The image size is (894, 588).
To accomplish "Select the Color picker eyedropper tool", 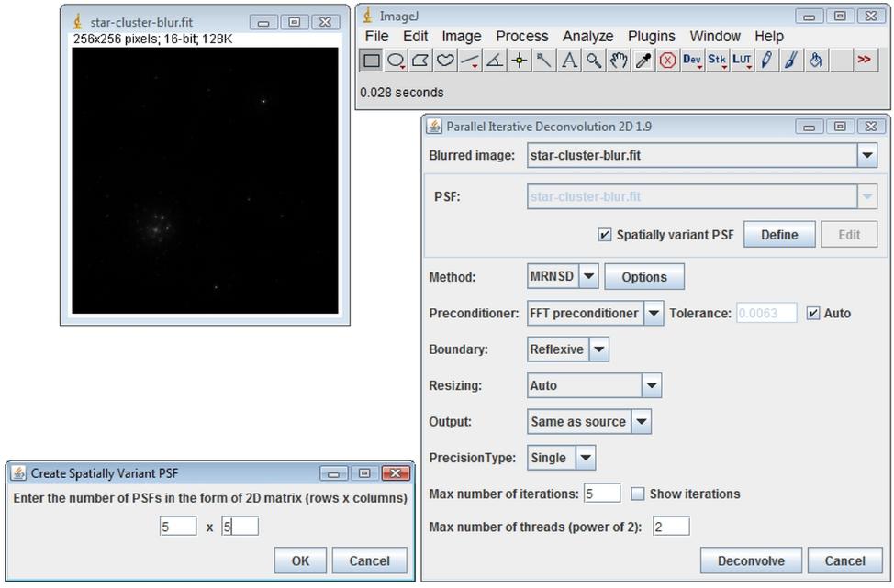I will [643, 60].
